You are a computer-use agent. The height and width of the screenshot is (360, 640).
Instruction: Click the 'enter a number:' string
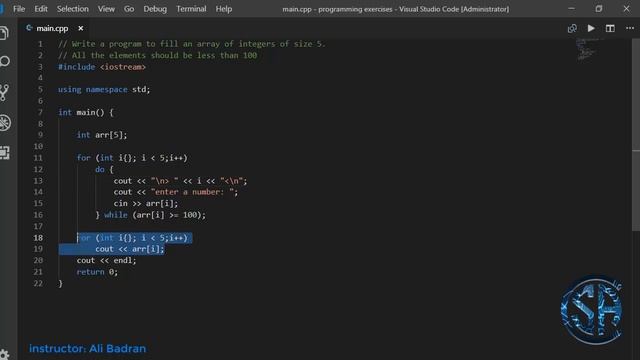tap(194, 192)
